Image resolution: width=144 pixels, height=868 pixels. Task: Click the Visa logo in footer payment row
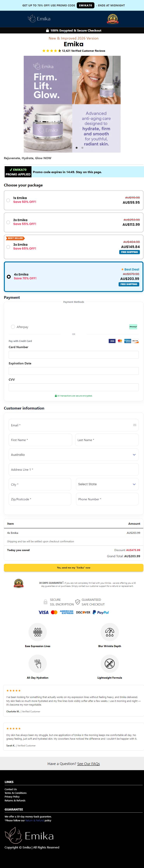click(x=43, y=612)
